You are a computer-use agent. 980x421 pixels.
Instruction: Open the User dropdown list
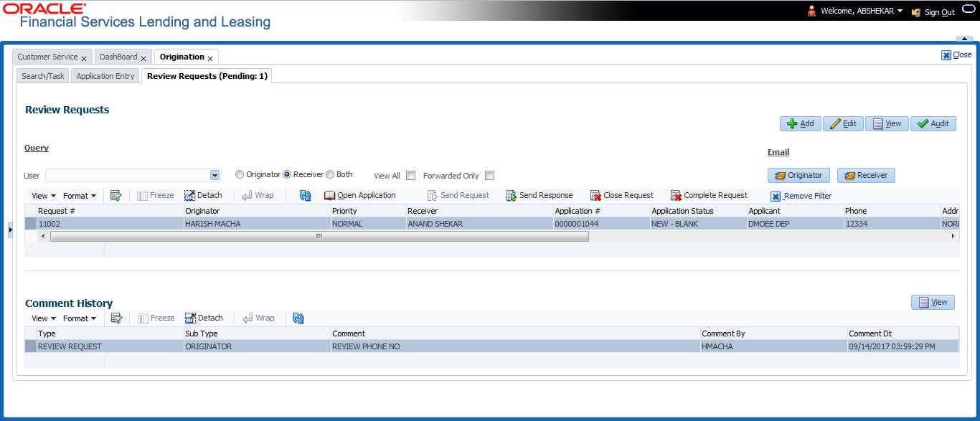click(x=215, y=175)
